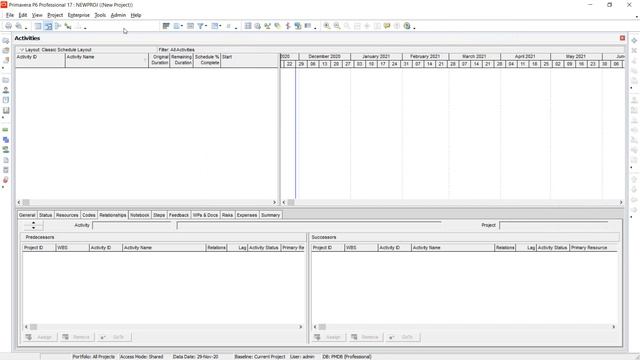
Task: Toggle the Activity Network view icon
Action: pyautogui.click(x=58, y=26)
